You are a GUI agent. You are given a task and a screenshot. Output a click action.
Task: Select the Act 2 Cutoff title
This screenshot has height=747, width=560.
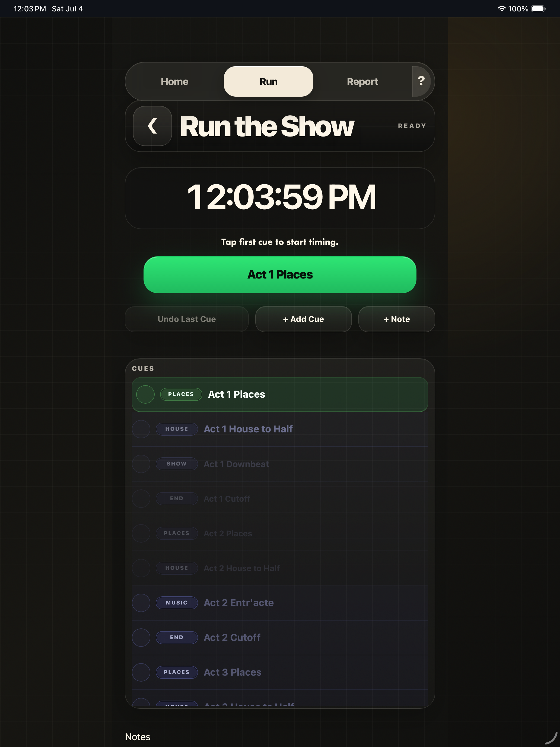(x=232, y=638)
